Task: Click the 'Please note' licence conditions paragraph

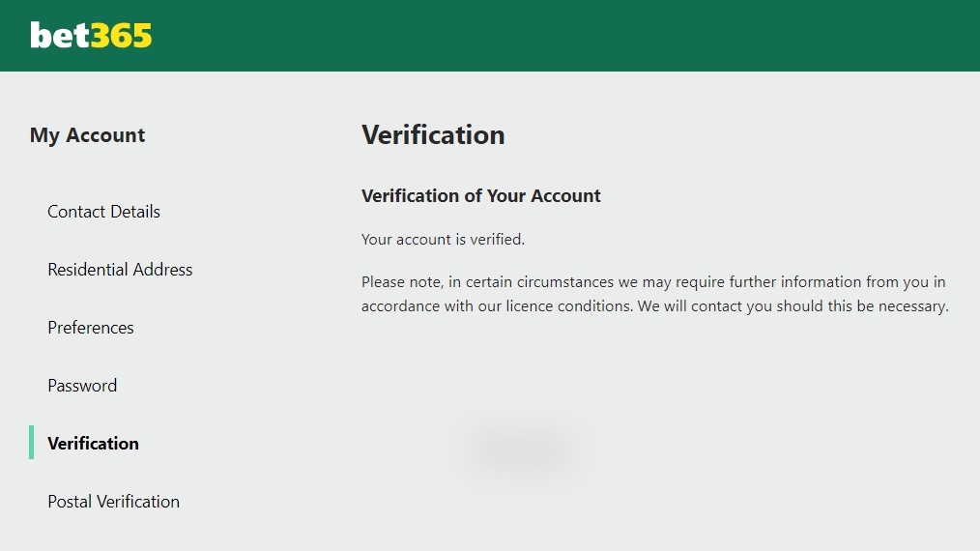Action: click(655, 294)
